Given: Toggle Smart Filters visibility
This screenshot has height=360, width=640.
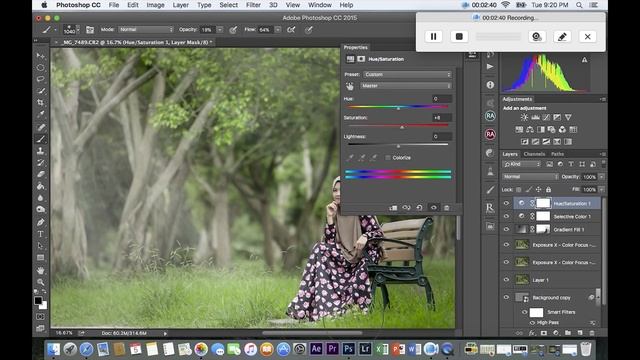Looking at the screenshot, I should 524,312.
